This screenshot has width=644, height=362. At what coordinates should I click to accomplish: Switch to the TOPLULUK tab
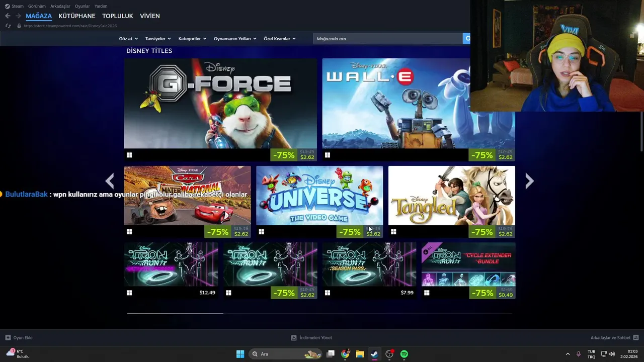click(118, 16)
